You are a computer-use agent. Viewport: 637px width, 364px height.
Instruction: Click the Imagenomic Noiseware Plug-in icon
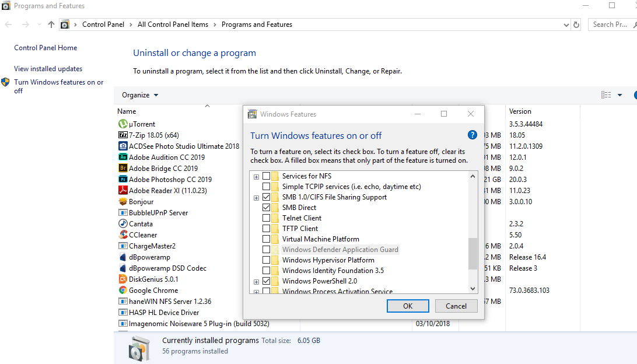(123, 323)
